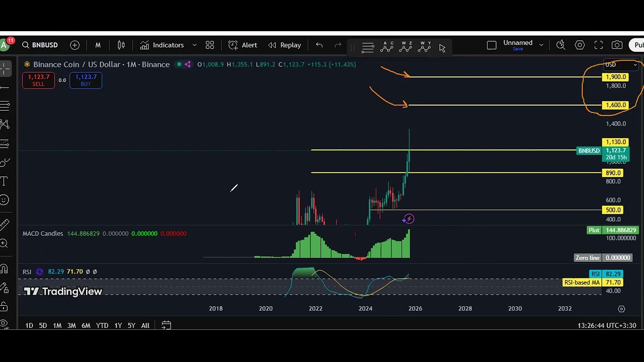Screen dimensions: 644x362
Task: Choose the arrow cursor in floating toolbar
Action: click(442, 48)
